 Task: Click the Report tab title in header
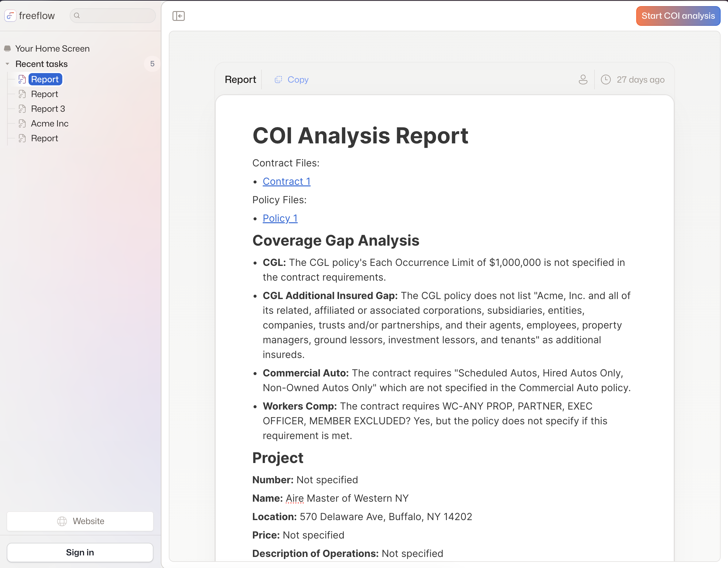pos(240,80)
